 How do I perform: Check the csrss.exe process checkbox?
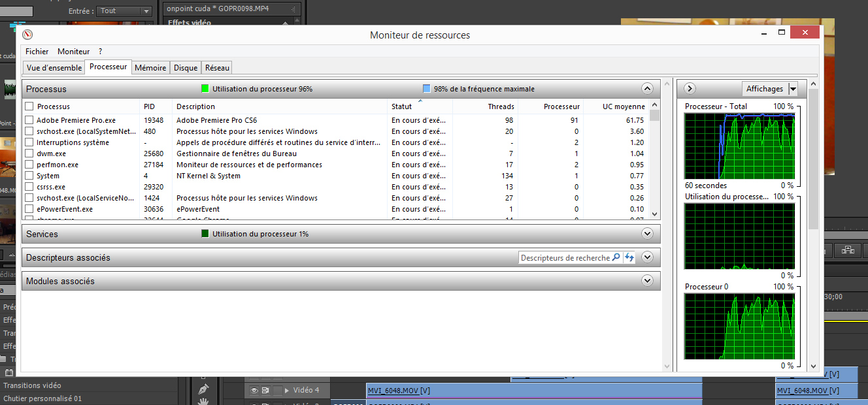click(29, 187)
